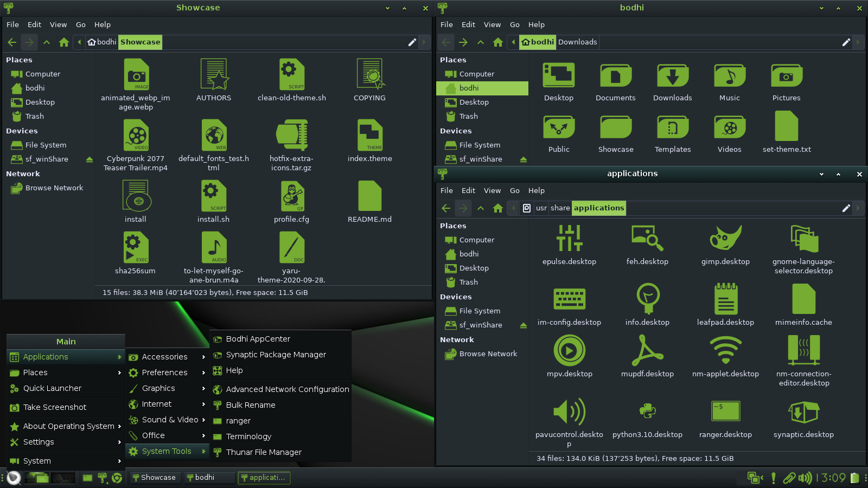This screenshot has height=488, width=868.
Task: Open Go menu in applications window
Action: point(515,191)
